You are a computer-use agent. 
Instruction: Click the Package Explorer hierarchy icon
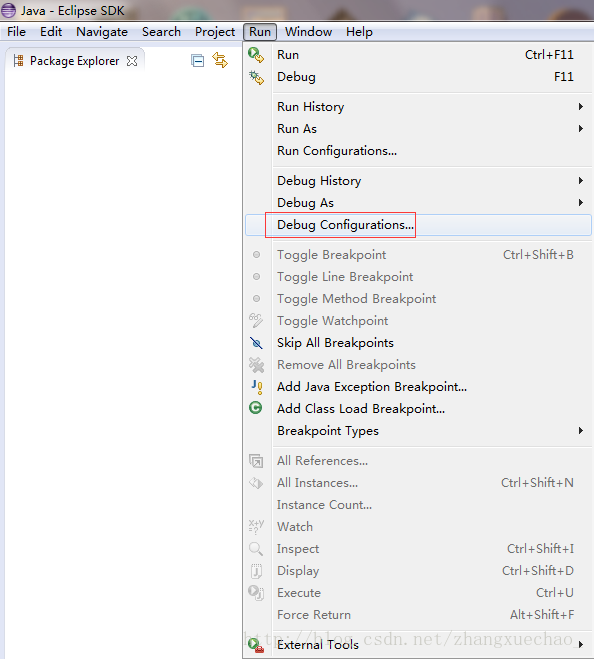click(18, 61)
